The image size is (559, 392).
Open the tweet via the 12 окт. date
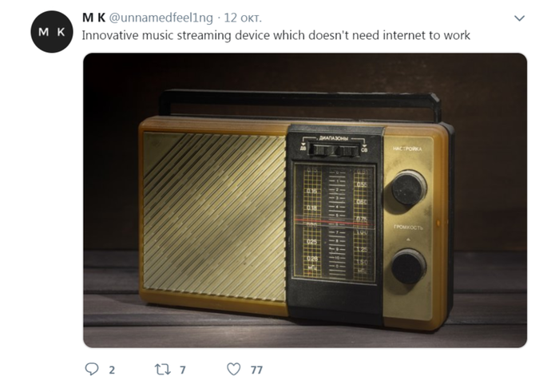[x=243, y=18]
